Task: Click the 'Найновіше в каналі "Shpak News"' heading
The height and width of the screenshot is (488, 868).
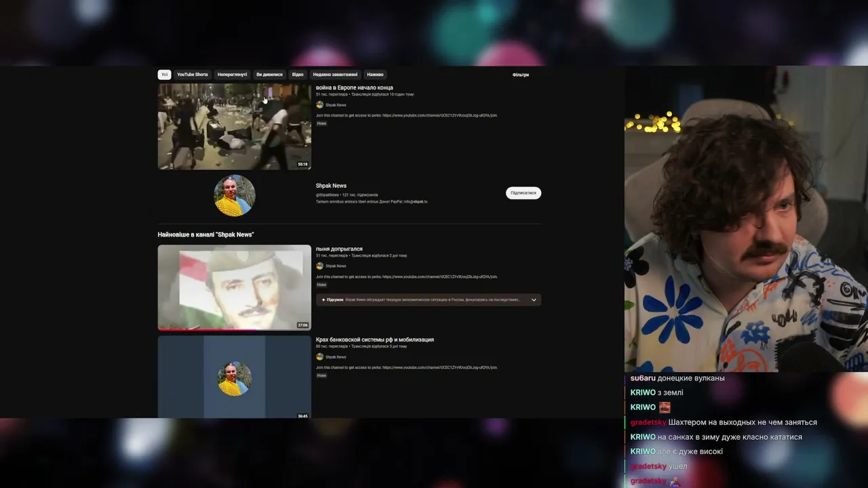Action: click(206, 235)
